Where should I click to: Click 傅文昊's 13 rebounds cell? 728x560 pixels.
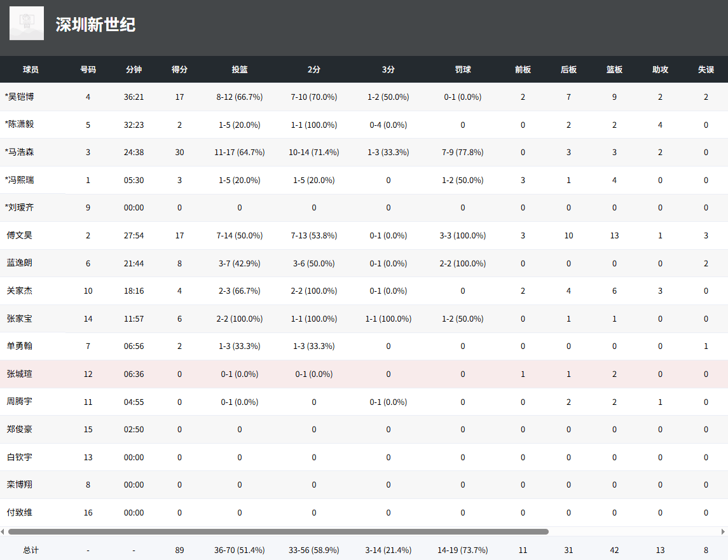[614, 235]
